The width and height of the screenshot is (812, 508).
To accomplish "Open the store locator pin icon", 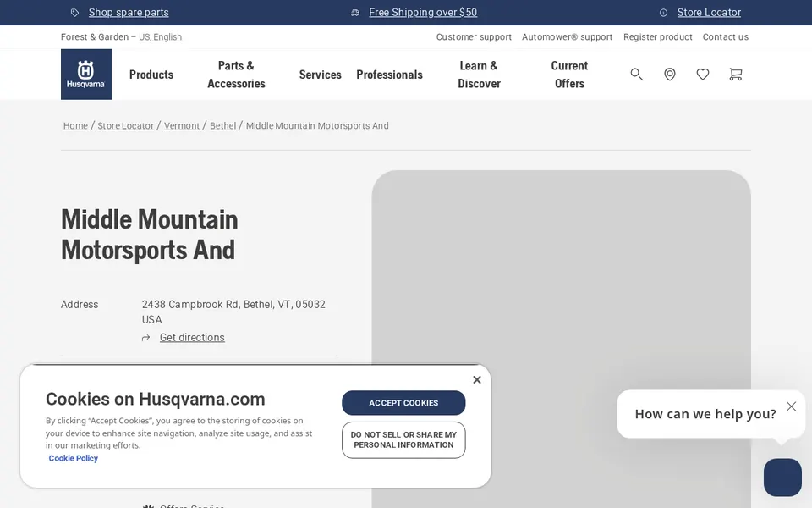I will click(x=670, y=75).
